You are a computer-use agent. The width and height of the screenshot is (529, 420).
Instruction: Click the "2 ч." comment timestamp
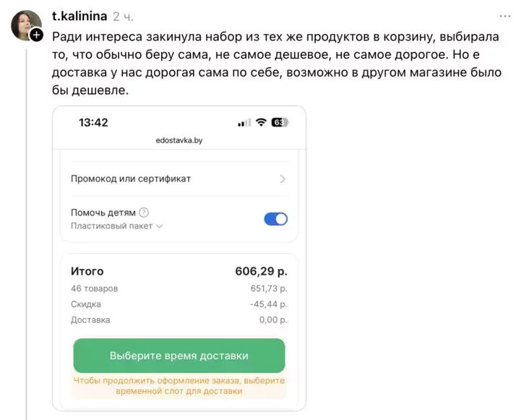[x=123, y=15]
